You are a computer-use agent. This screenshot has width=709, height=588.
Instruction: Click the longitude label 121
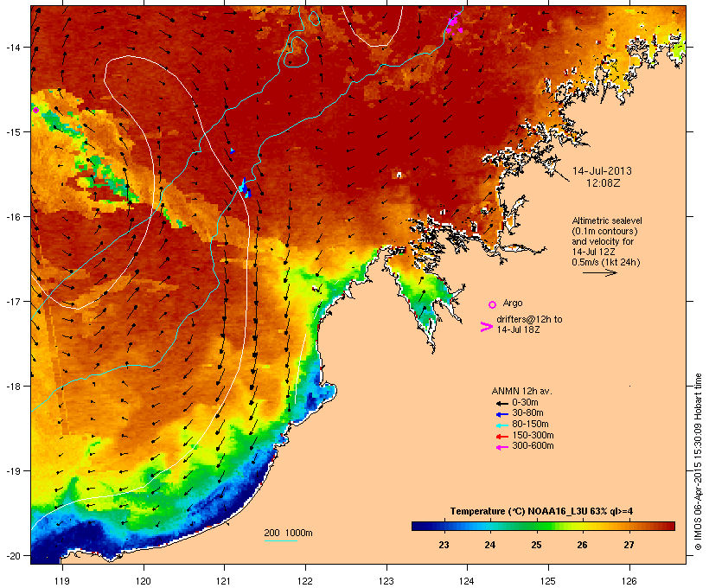[224, 581]
